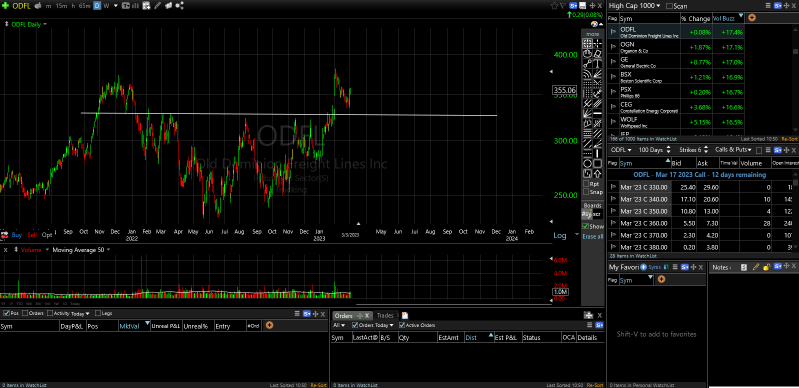Select the up-arrow drawing tool

(598, 175)
